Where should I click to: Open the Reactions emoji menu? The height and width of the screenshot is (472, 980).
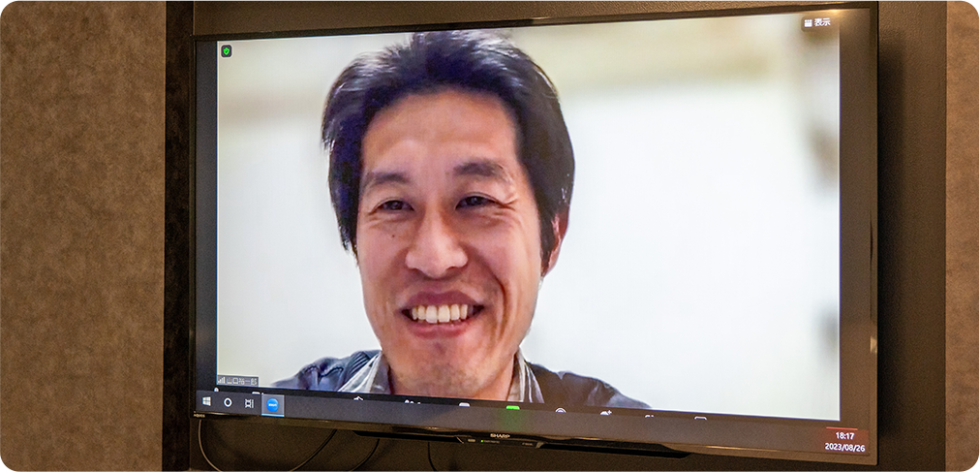(606, 413)
